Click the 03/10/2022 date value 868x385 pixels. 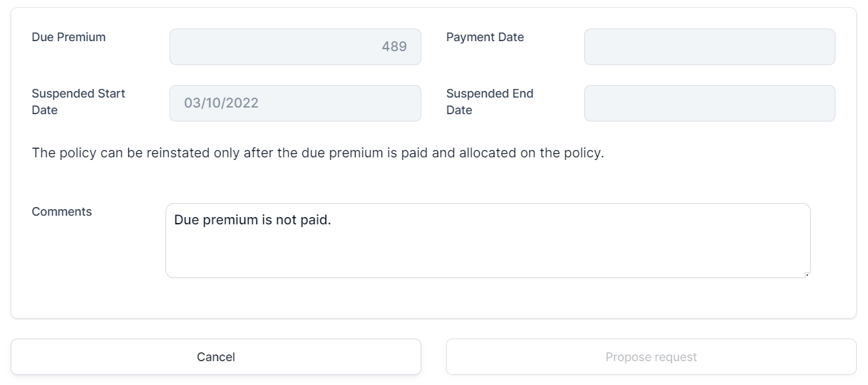click(221, 104)
